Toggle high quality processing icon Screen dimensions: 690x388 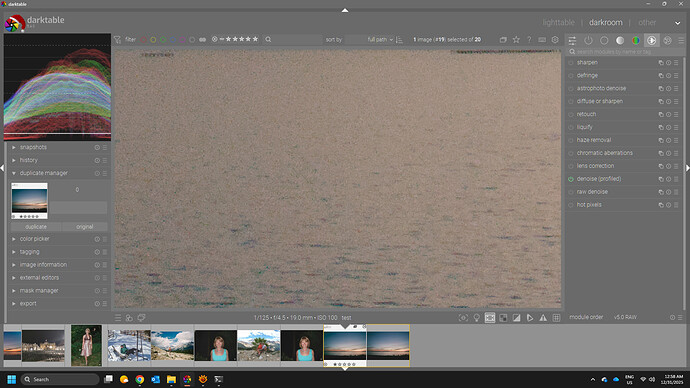(x=490, y=318)
